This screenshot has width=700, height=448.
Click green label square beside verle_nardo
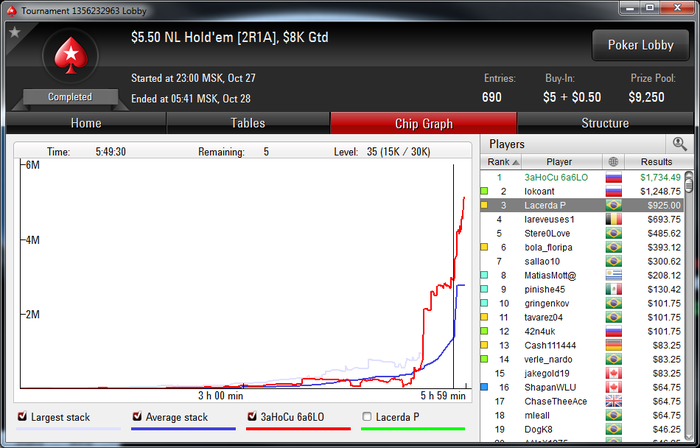[484, 359]
